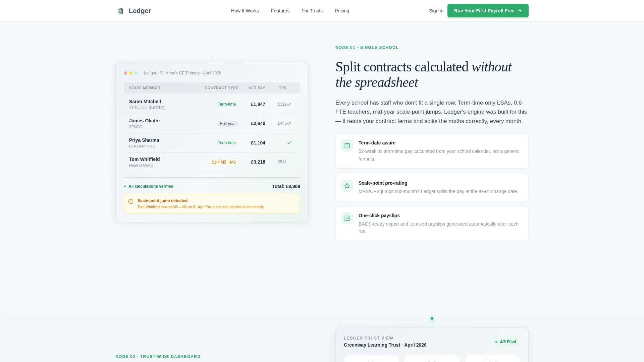
Task: Click the Scale-point pro-rating card title
Action: click(383, 183)
